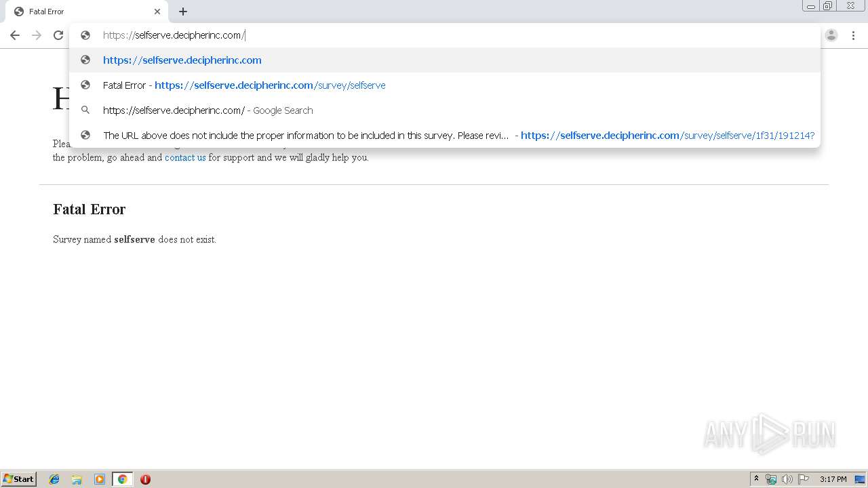Screen dimensions: 868x488
Task: Close the Fatal Error tab
Action: [x=157, y=12]
